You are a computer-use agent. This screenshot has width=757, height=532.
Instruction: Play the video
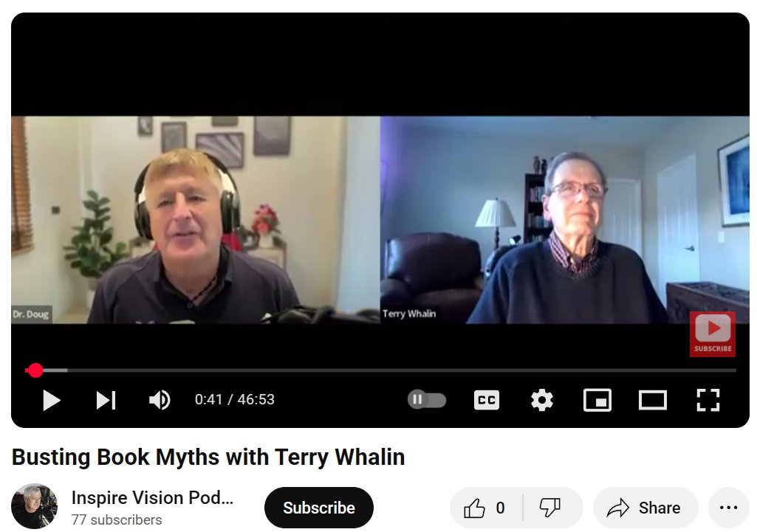(x=51, y=400)
